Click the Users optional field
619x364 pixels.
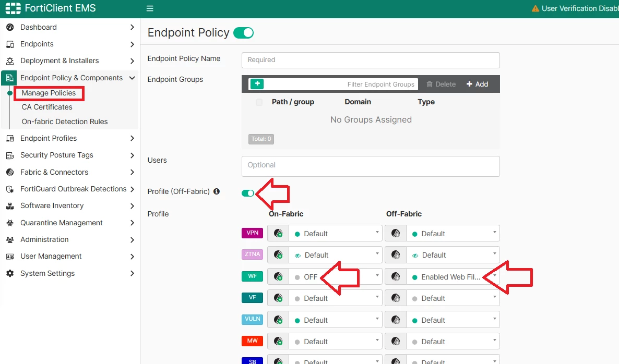(x=371, y=166)
